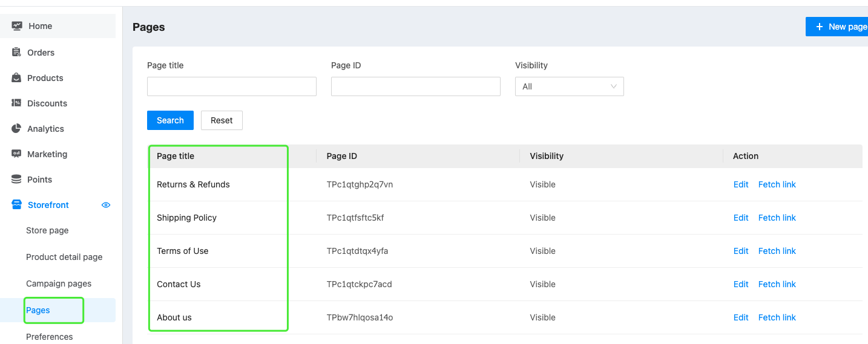Click the Storefront shop icon
Image resolution: width=868 pixels, height=344 pixels.
(x=17, y=205)
